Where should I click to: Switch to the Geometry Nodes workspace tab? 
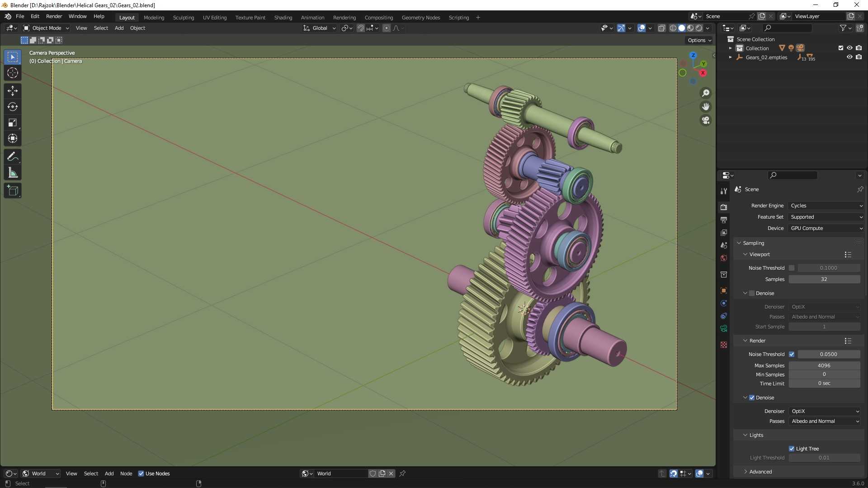coord(420,17)
